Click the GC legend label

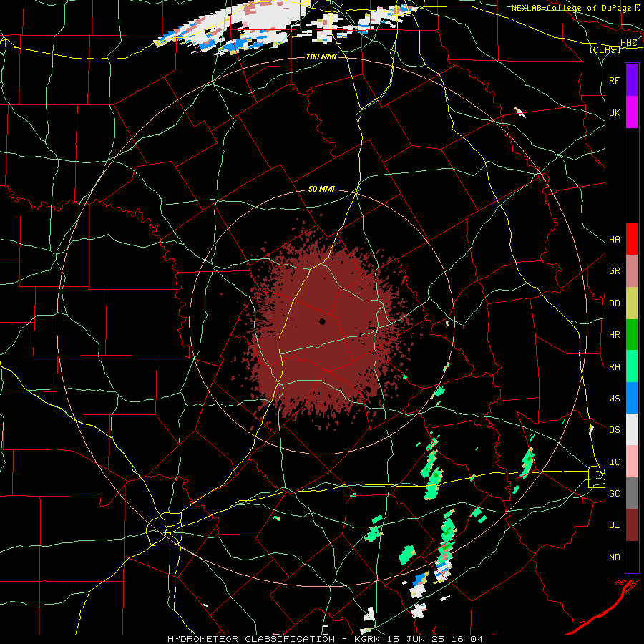click(x=614, y=493)
